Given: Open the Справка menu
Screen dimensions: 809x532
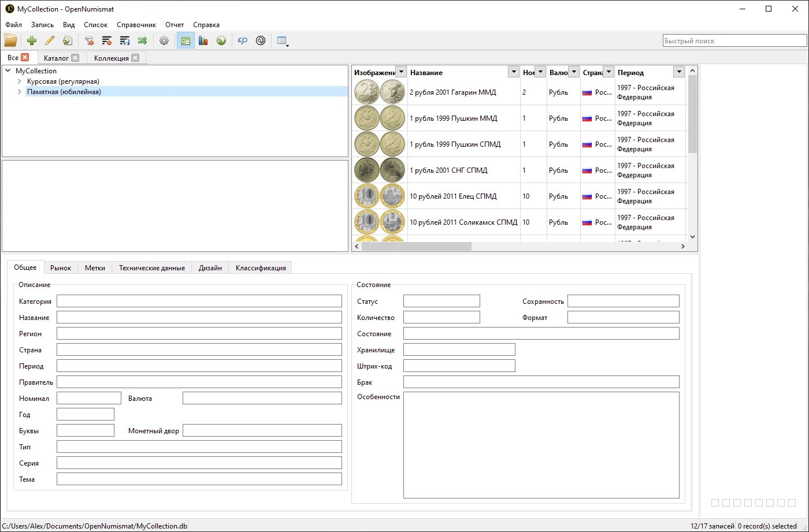Looking at the screenshot, I should pyautogui.click(x=206, y=25).
